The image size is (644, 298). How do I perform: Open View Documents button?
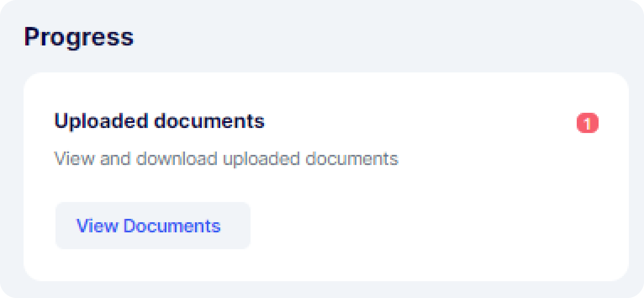(x=153, y=226)
